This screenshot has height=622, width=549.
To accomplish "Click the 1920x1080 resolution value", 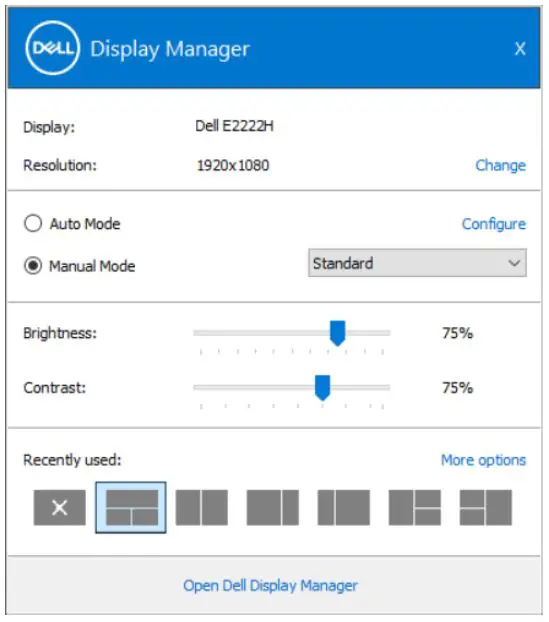I will pos(233,165).
